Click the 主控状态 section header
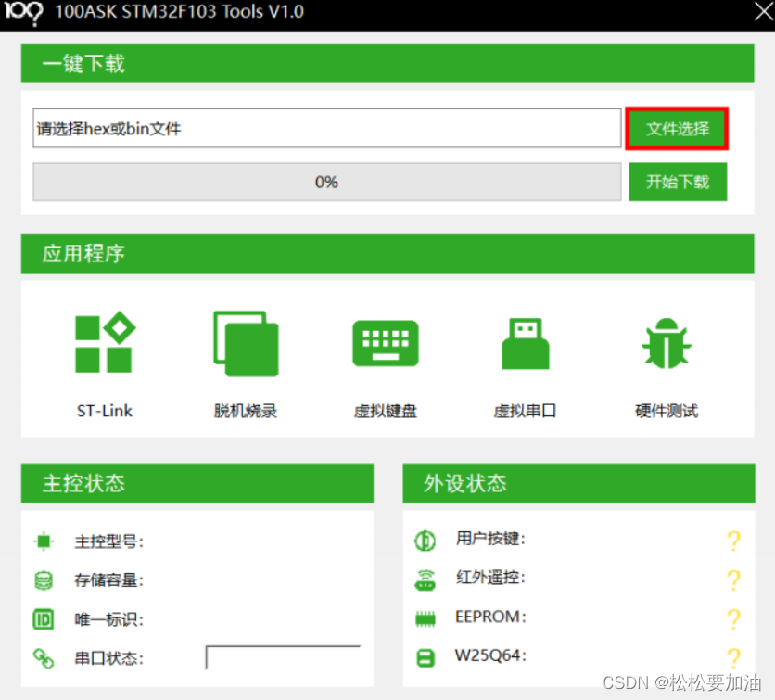The width and height of the screenshot is (775, 700). tap(197, 483)
